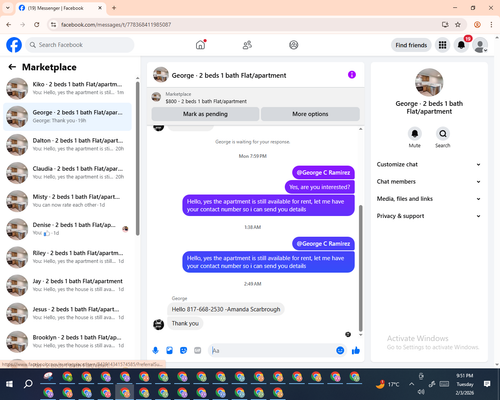The image size is (500, 400).
Task: Open the Facebook Home icon
Action: click(x=200, y=45)
